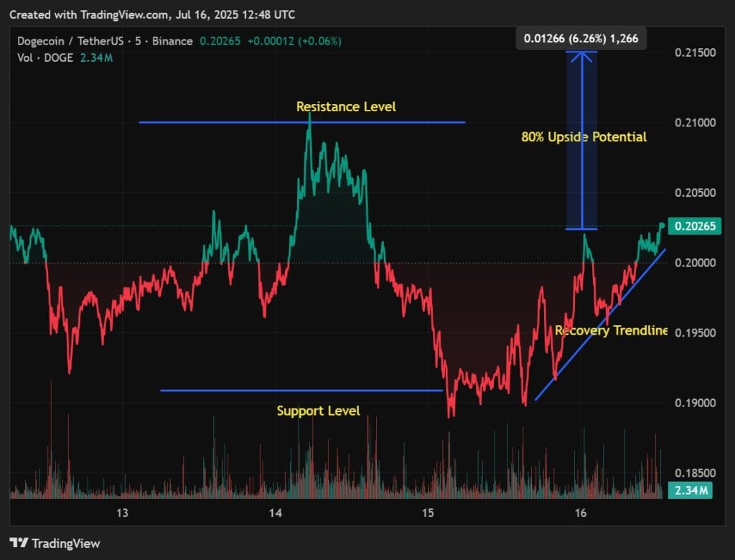Viewport: 735px width, 560px height.
Task: Click the 0.19000 price axis label
Action: 695,403
